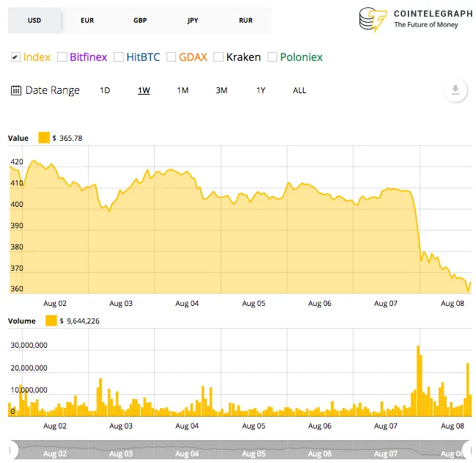
Task: Enable the Bitfinex checkbox
Action: pos(62,57)
